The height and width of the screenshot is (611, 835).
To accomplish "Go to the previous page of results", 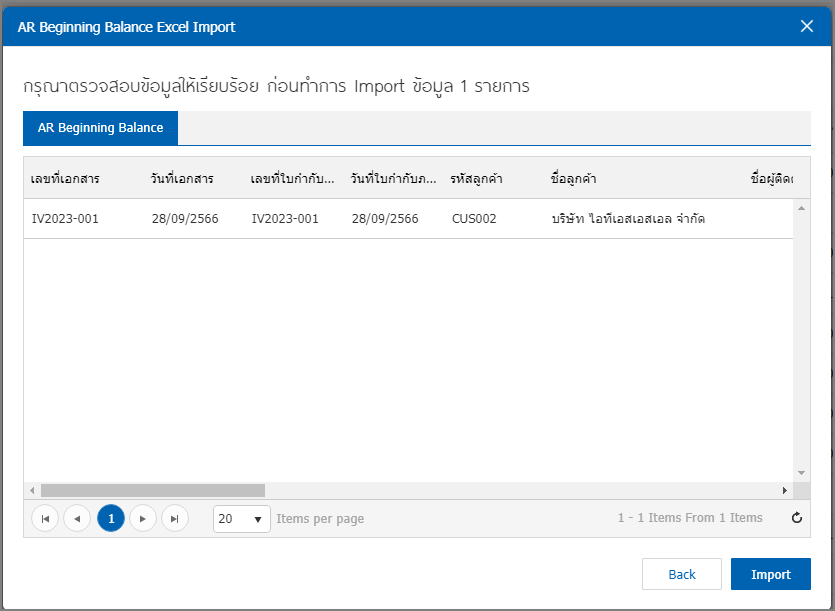I will point(77,518).
